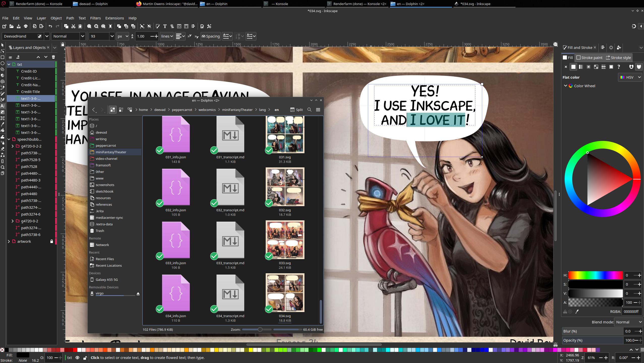Click the Hue slider bar
644x363 pixels.
tap(595, 275)
